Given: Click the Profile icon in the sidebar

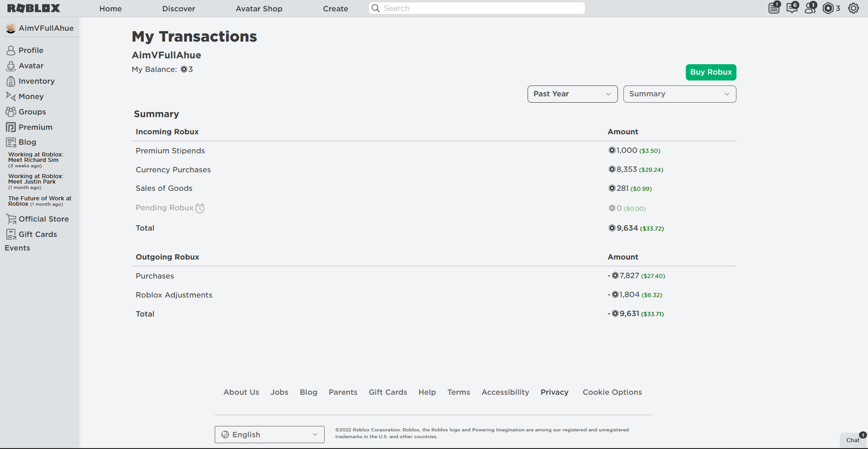Looking at the screenshot, I should [11, 50].
